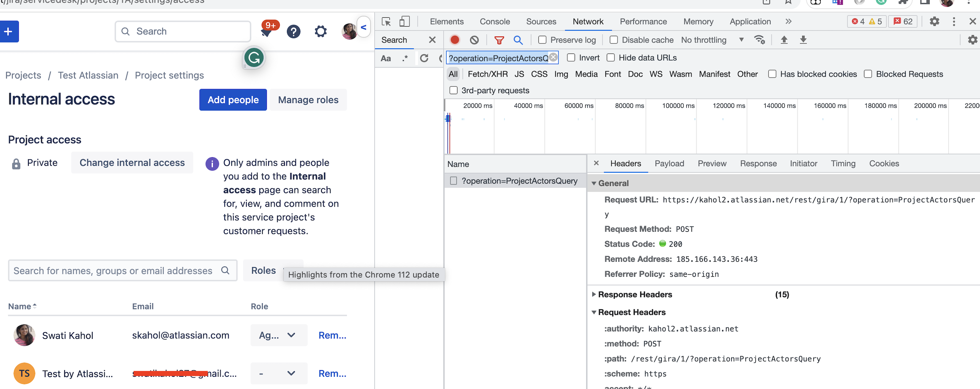Refresh the DevTools search results

[424, 59]
